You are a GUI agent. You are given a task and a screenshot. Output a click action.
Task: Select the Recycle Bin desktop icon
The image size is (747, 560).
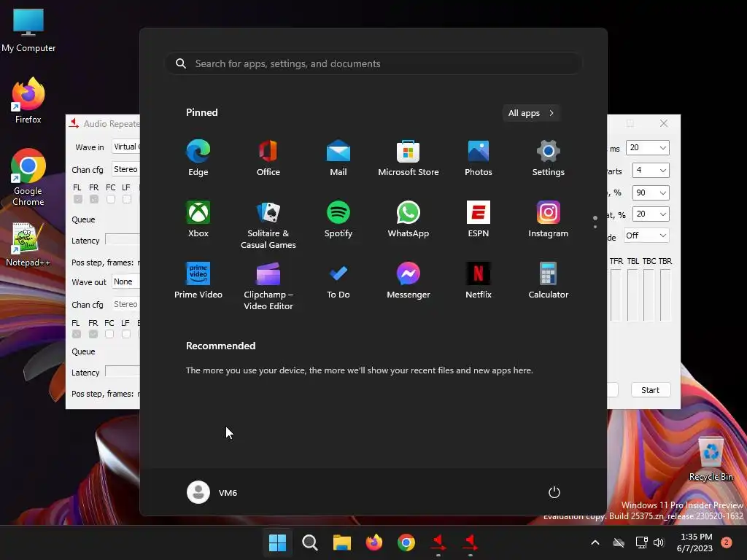(x=711, y=459)
